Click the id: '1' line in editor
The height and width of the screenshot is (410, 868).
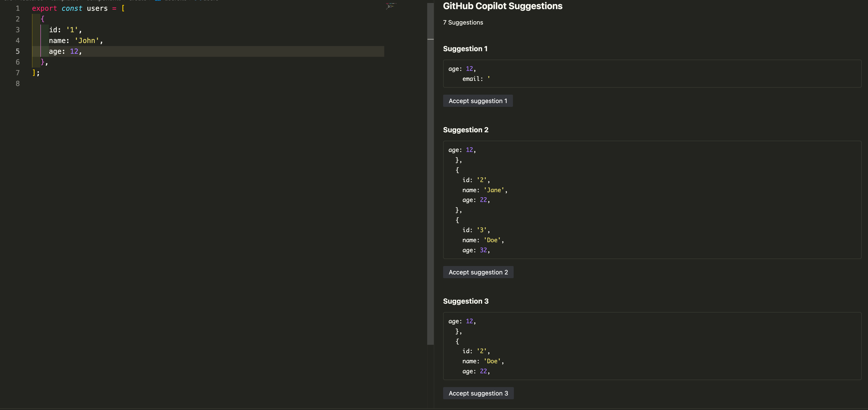pyautogui.click(x=65, y=30)
